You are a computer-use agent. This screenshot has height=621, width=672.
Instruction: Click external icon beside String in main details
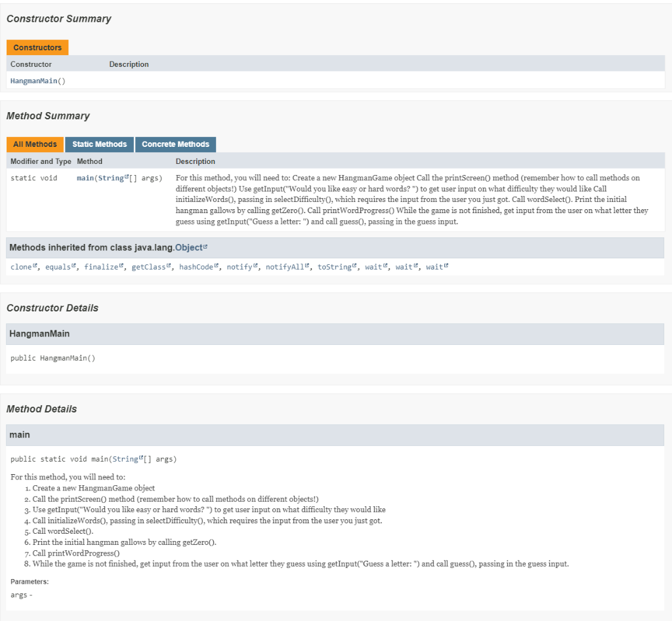pyautogui.click(x=141, y=458)
